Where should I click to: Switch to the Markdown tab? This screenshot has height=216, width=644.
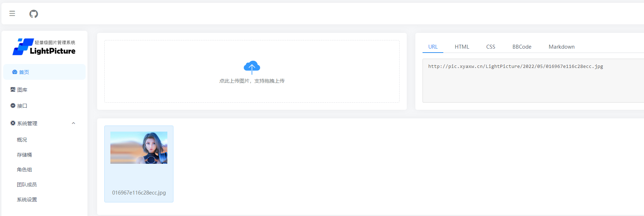(562, 47)
